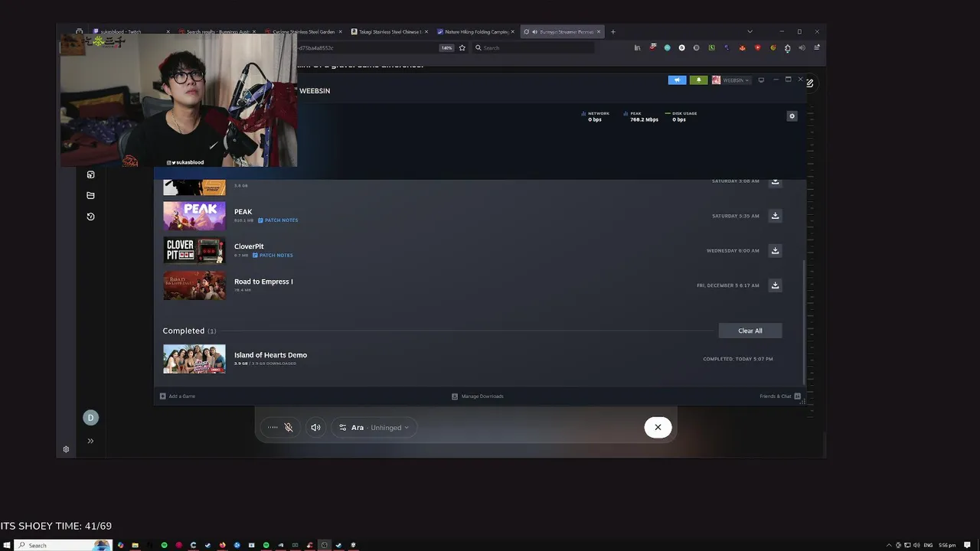Screen dimensions: 980x551
Task: Toggle Steam Big Picture mode icon
Action: (761, 80)
